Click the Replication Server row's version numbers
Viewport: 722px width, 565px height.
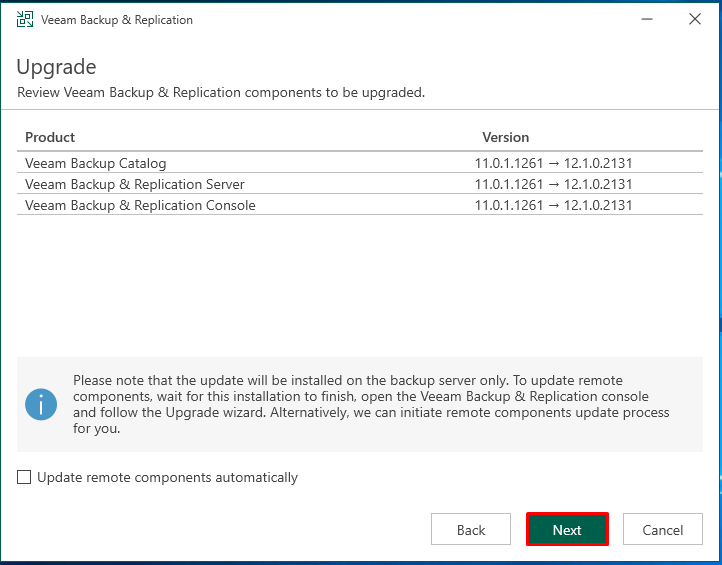pyautogui.click(x=553, y=184)
